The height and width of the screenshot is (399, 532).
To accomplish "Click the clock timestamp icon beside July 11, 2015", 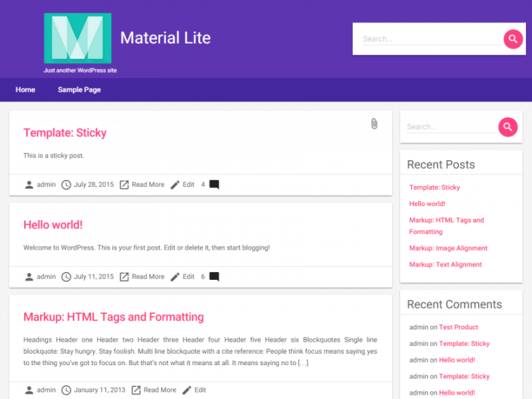I will pos(66,277).
